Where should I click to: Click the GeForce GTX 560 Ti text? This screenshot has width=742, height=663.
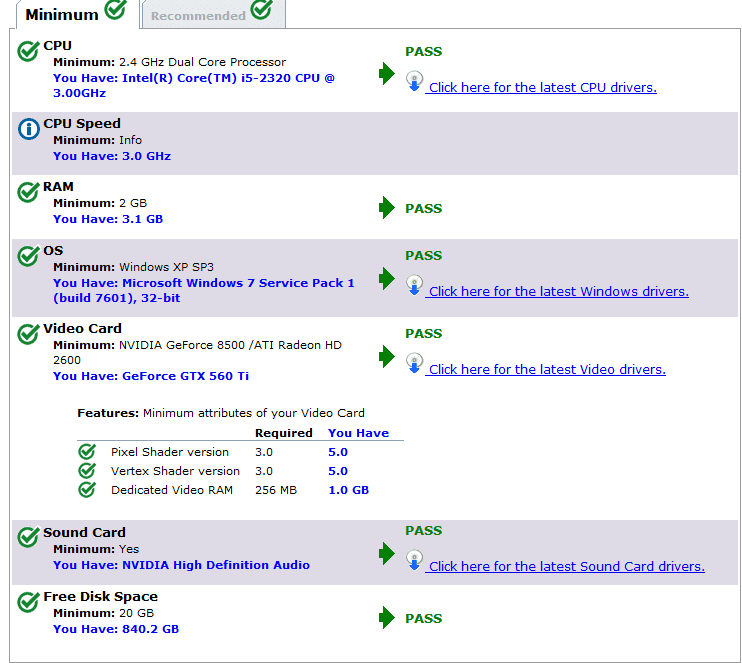tap(185, 376)
